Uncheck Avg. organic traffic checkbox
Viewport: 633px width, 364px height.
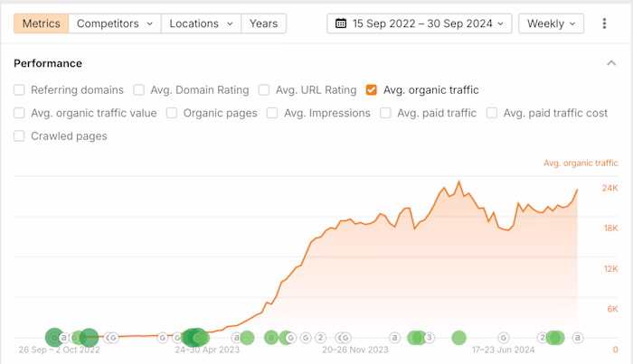click(x=372, y=90)
